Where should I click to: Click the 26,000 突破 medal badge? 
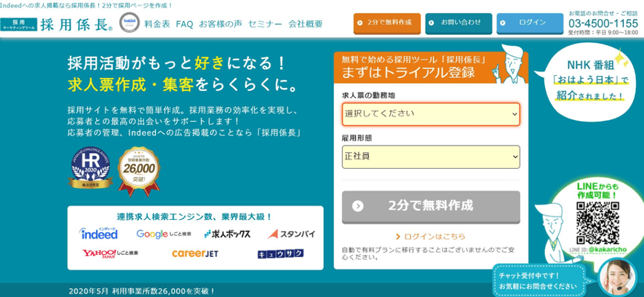coord(138,170)
